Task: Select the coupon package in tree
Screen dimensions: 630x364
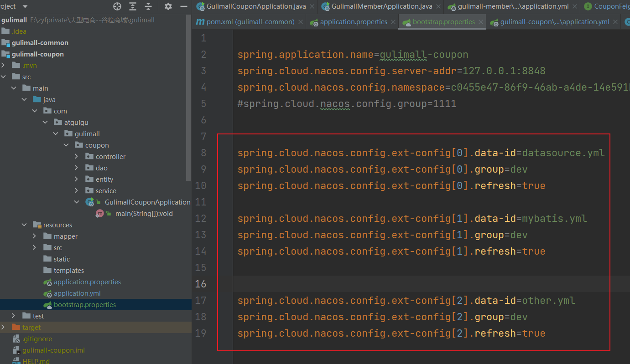Action: click(x=97, y=145)
